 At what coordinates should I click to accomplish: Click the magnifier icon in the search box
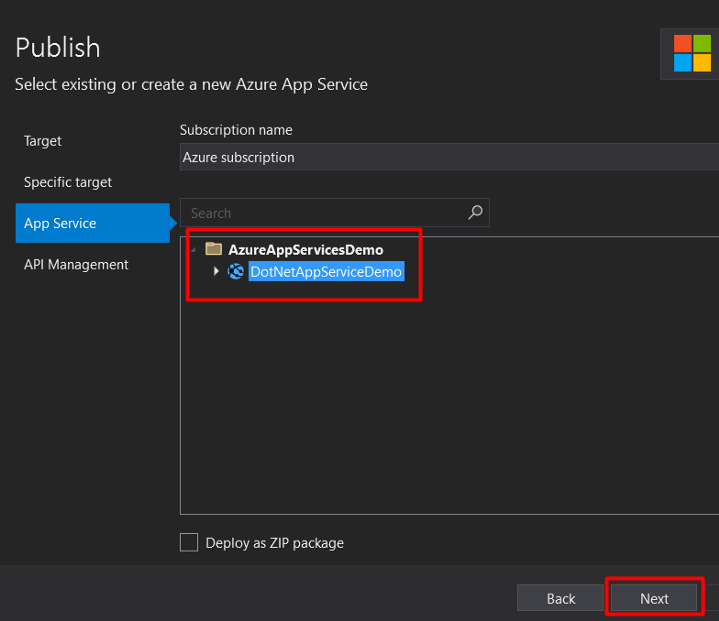476,212
